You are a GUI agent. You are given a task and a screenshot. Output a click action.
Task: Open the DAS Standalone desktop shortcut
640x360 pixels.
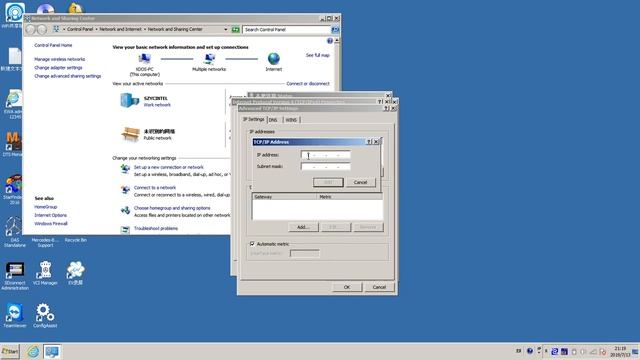pos(15,232)
